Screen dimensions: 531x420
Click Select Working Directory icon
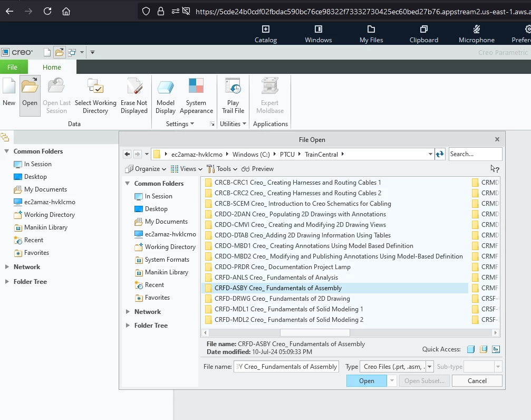click(95, 85)
